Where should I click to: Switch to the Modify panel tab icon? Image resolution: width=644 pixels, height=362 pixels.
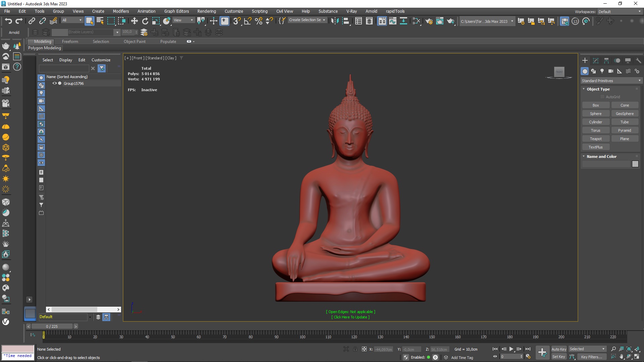pyautogui.click(x=596, y=61)
